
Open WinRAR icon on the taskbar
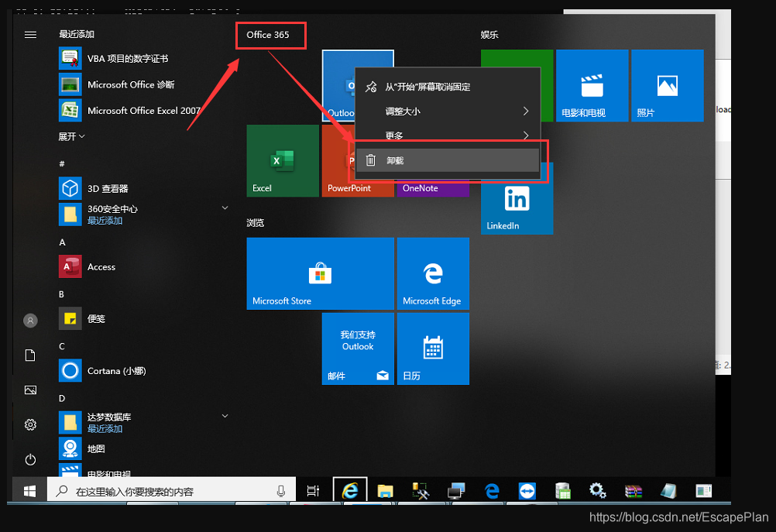634,491
